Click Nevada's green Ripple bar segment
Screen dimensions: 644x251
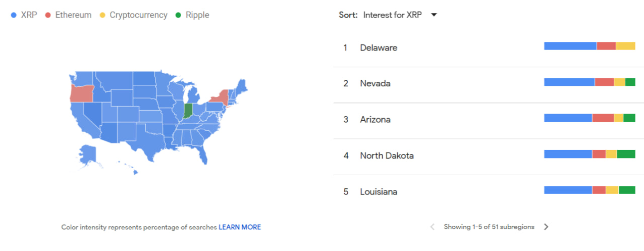click(x=630, y=82)
